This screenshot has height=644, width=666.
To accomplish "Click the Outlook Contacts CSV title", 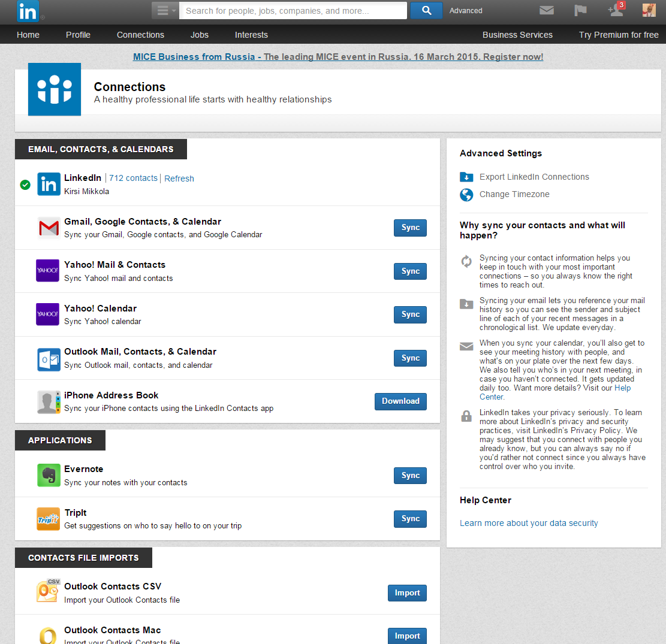I will (x=113, y=586).
